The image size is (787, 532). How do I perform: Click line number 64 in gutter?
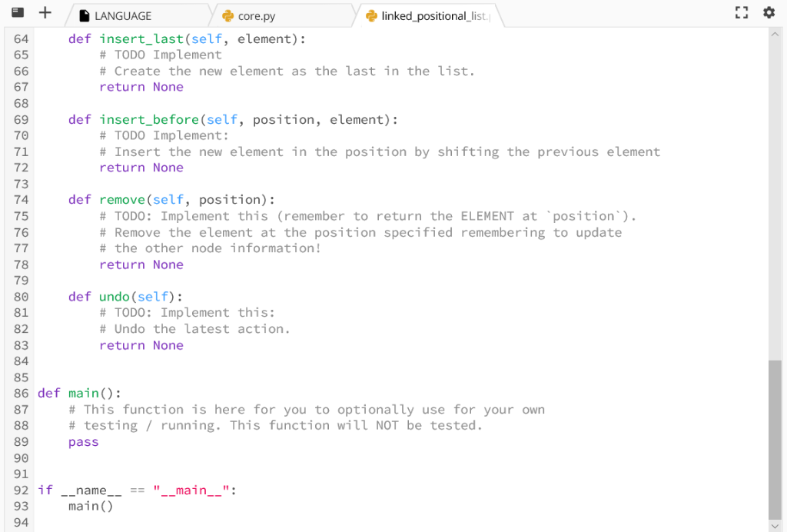click(x=21, y=39)
